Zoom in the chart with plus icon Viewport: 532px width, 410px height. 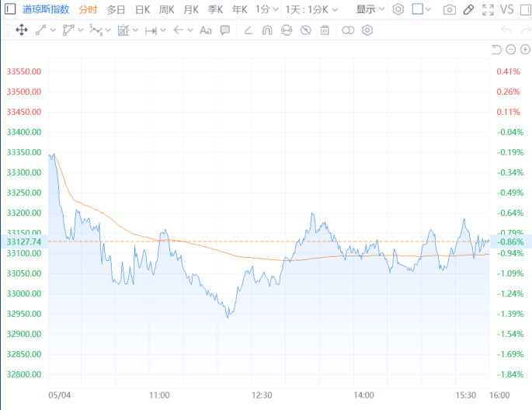click(525, 50)
